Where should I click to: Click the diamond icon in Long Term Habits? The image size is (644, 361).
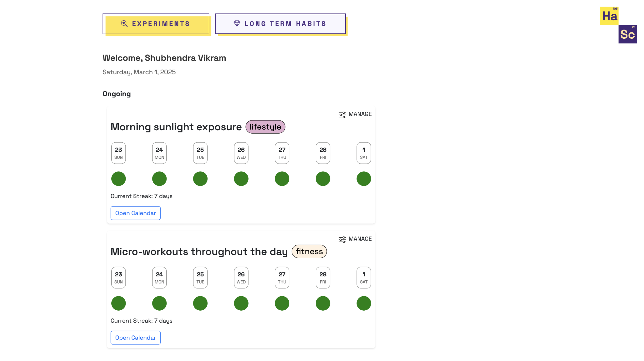coord(237,24)
